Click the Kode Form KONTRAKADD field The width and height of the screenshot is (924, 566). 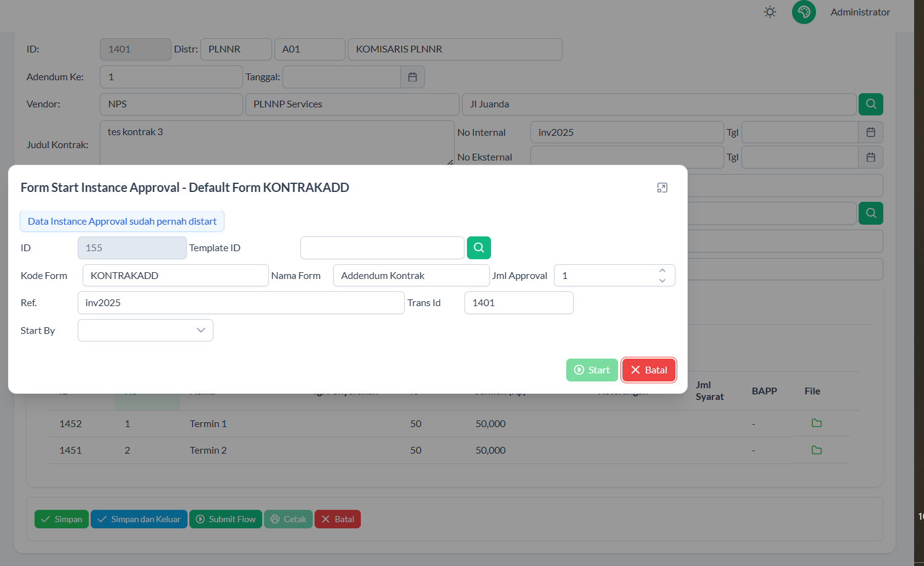coord(175,276)
